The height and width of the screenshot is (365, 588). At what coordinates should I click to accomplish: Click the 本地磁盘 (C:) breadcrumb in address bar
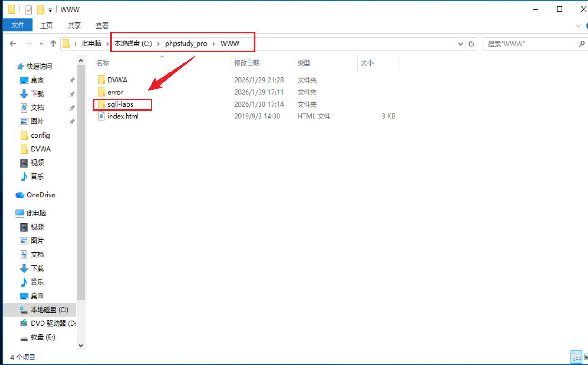(133, 44)
